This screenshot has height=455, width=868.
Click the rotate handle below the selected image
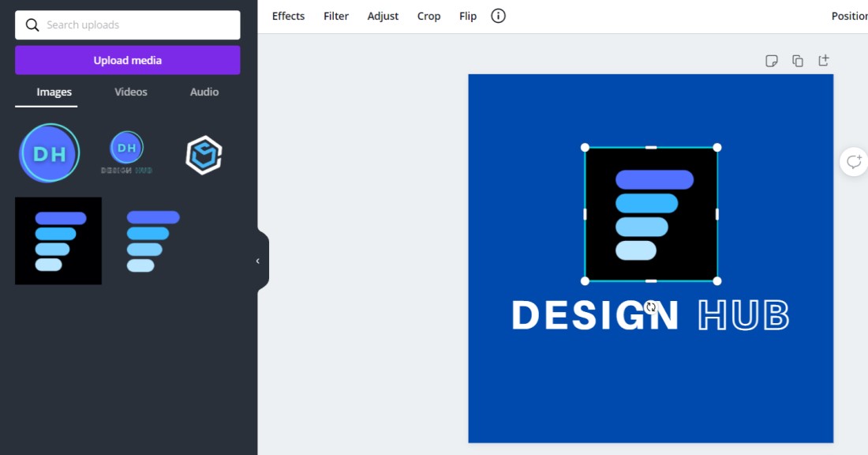point(651,306)
